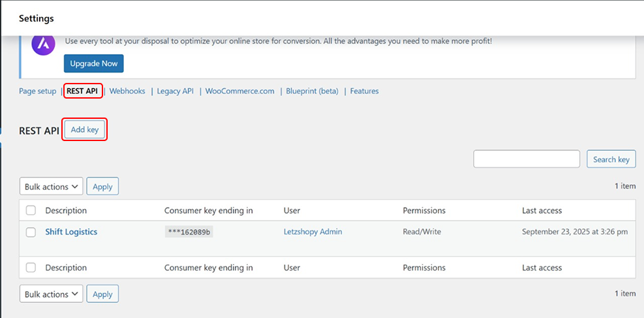The width and height of the screenshot is (644, 318).
Task: Click the Add key button
Action: 84,130
